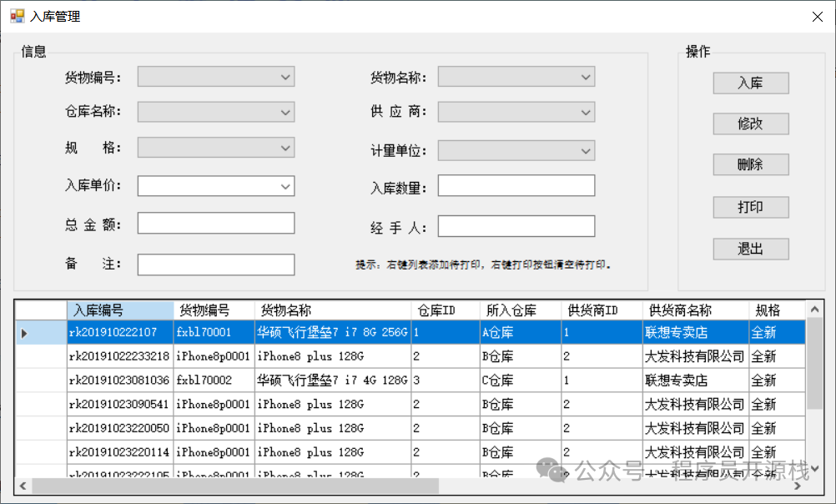Click into the 备注 text field
This screenshot has width=836, height=504.
coord(215,265)
